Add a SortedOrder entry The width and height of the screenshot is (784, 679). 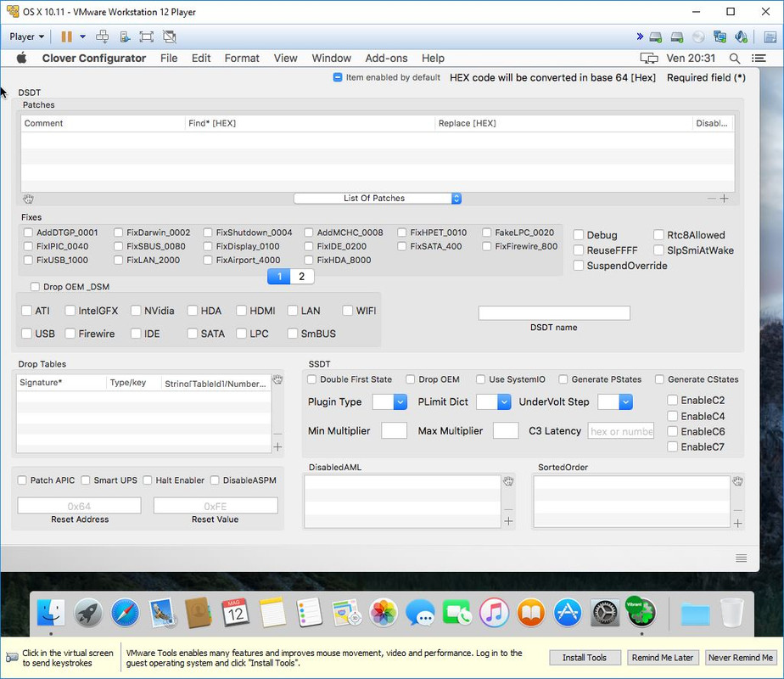click(x=738, y=523)
